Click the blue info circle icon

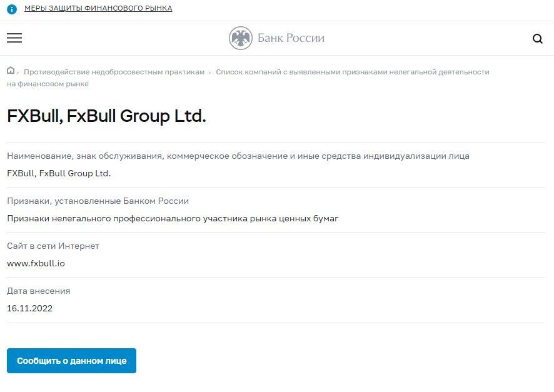point(12,9)
